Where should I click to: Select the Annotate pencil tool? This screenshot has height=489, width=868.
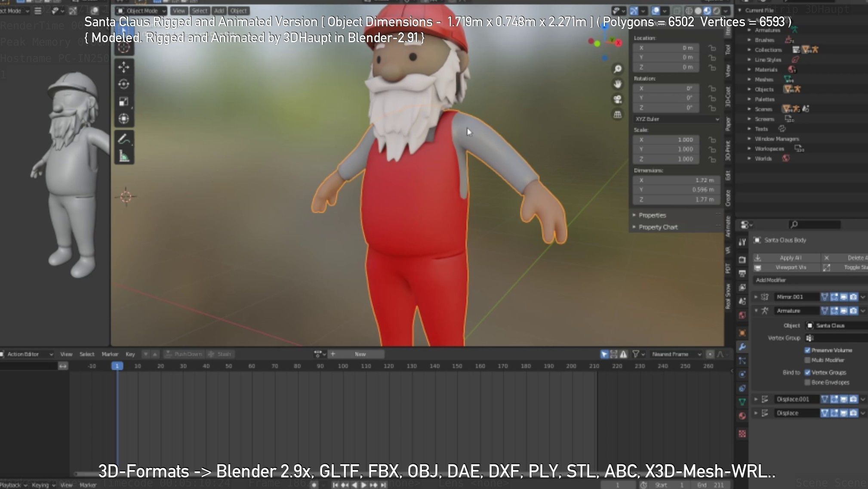[x=124, y=139]
